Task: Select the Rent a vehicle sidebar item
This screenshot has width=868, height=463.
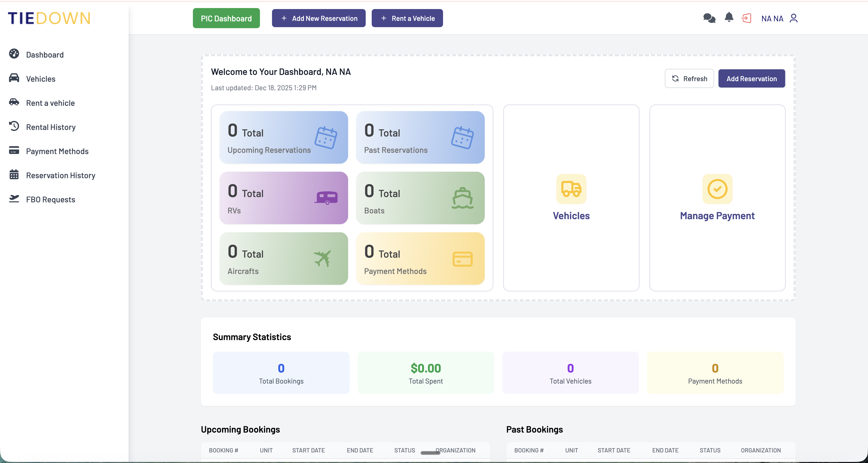Action: tap(50, 103)
